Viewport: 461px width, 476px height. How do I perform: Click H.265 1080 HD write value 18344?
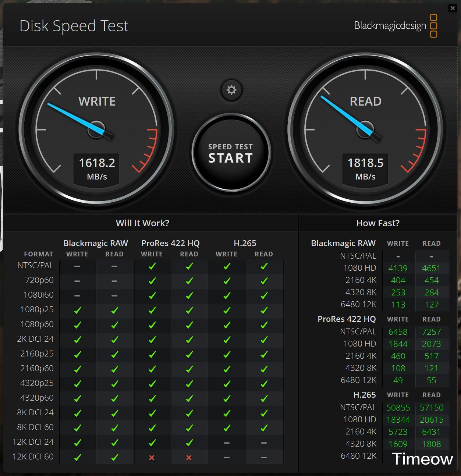pos(398,420)
